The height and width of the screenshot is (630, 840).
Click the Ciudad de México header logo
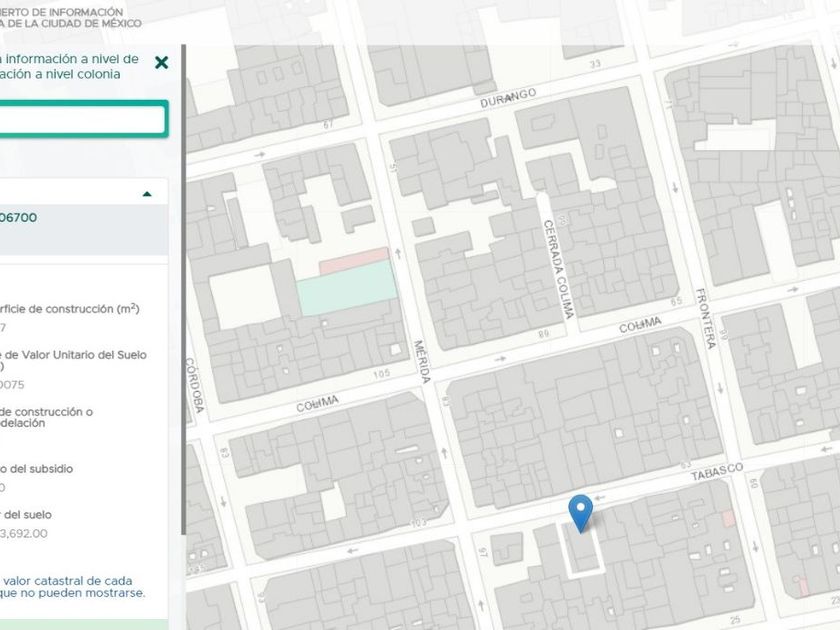tap(70, 15)
